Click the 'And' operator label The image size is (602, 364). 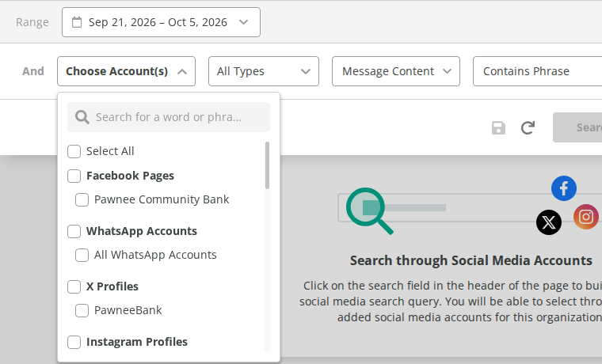(33, 71)
